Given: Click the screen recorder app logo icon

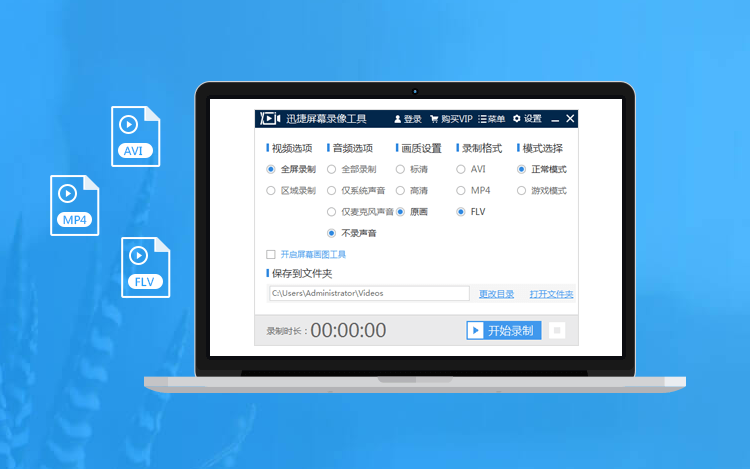Looking at the screenshot, I should pos(270,119).
